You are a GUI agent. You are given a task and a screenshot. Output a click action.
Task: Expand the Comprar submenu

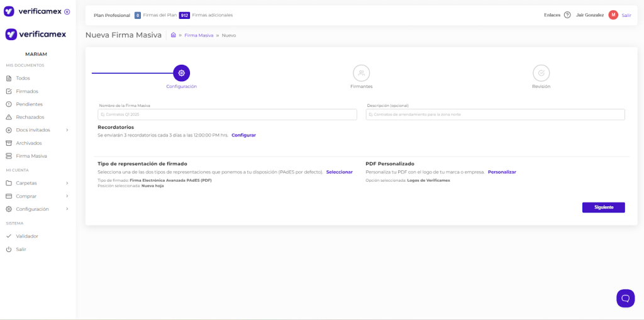(x=67, y=196)
